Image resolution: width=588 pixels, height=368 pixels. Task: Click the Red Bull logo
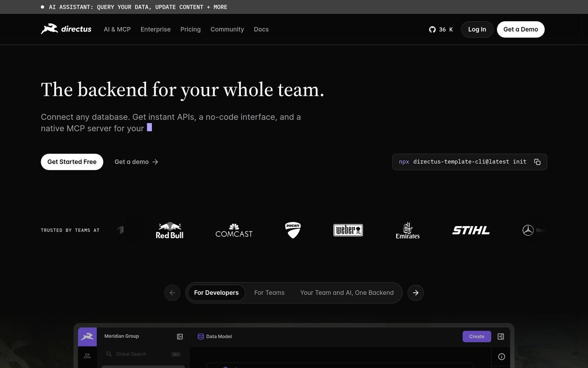click(x=169, y=230)
